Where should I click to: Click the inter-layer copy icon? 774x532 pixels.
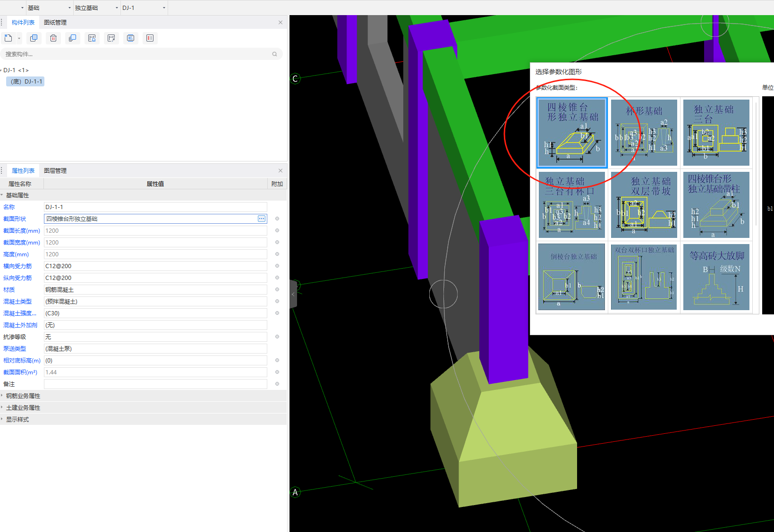73,38
